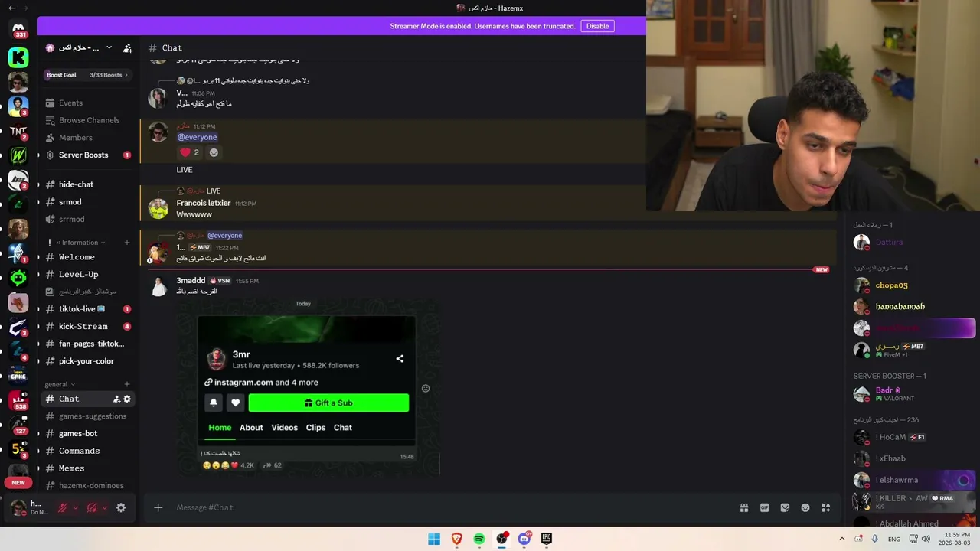980x551 pixels.
Task: Click emoji reaction icon beside the image
Action: click(426, 388)
